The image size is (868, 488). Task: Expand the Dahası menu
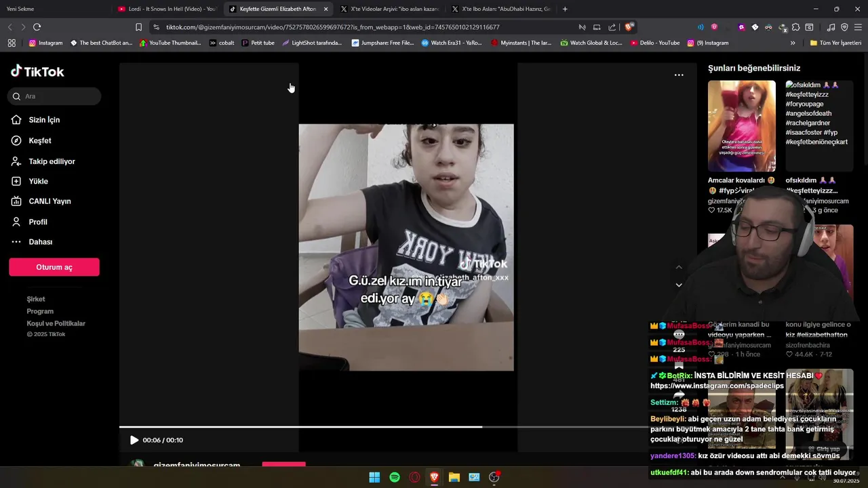click(x=40, y=242)
